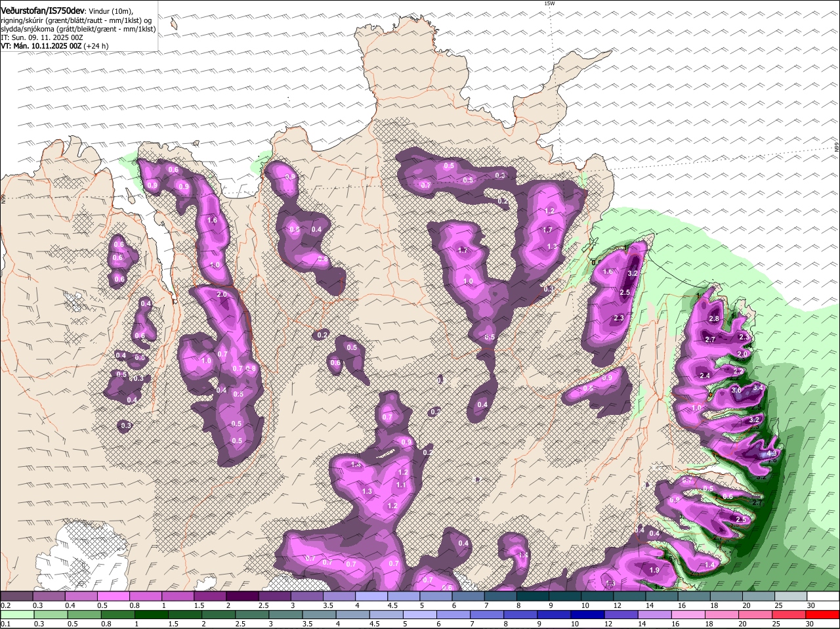Select the rain legend swatch between 0.1 and 0.3
Screen dimensions: 840x629
click(x=16, y=615)
